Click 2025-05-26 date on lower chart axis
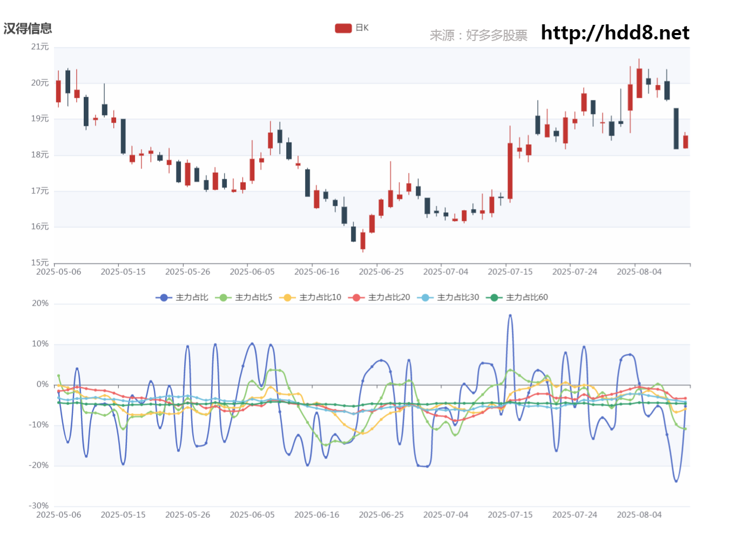 pos(188,515)
